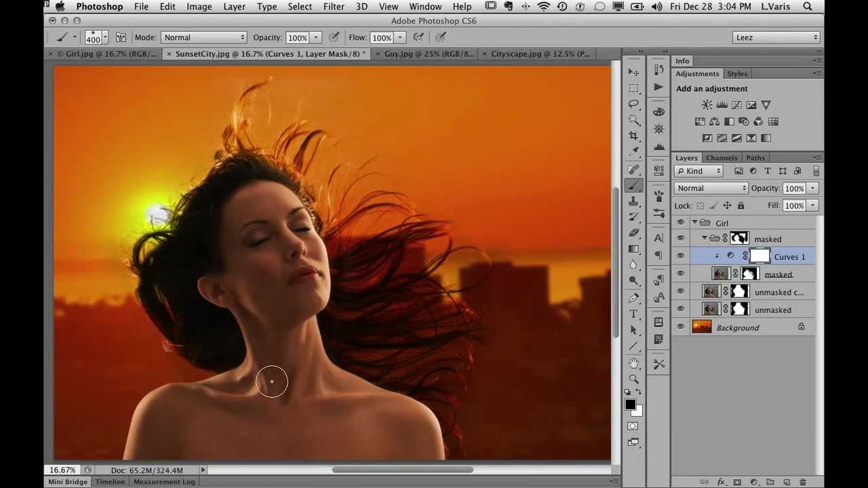This screenshot has width=868, height=488.
Task: Open the brush Mode dropdown
Action: tap(203, 37)
